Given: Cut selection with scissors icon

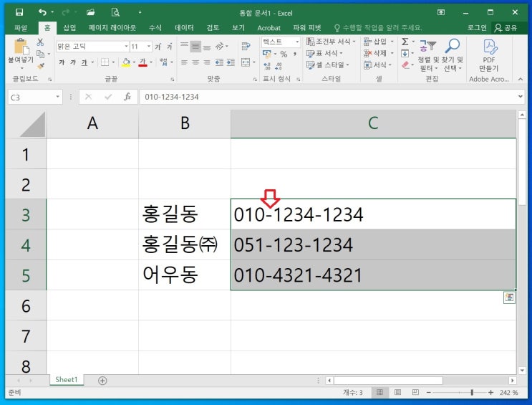Looking at the screenshot, I should [x=40, y=42].
